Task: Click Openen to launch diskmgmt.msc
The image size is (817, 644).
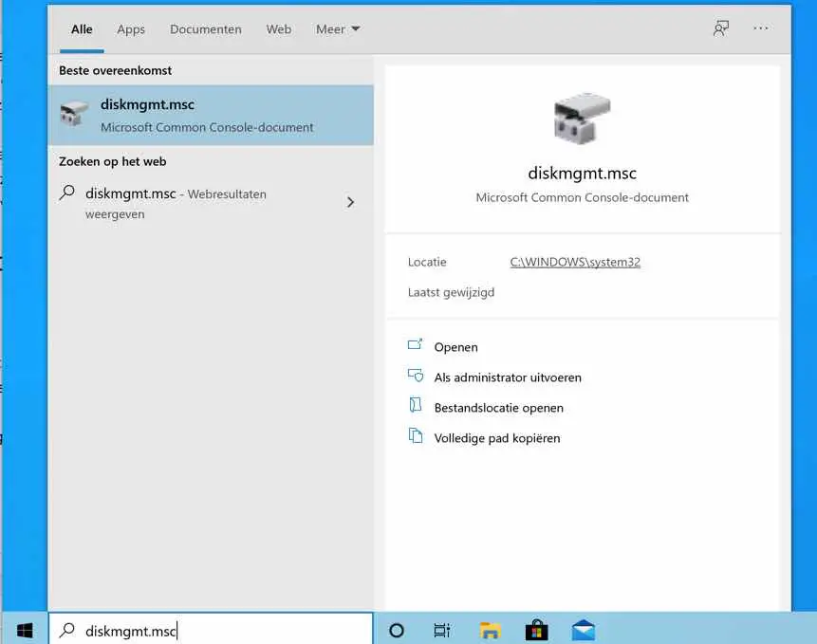Action: (455, 347)
